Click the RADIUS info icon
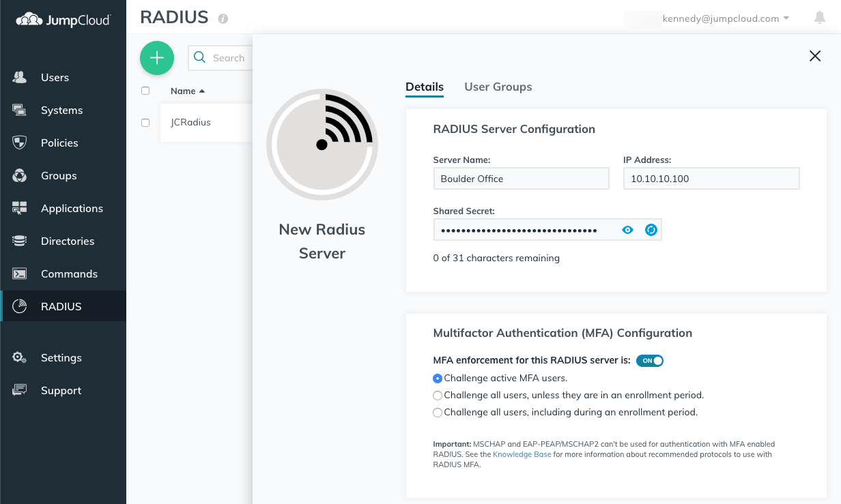Screen dimensions: 841x504 pyautogui.click(x=223, y=18)
